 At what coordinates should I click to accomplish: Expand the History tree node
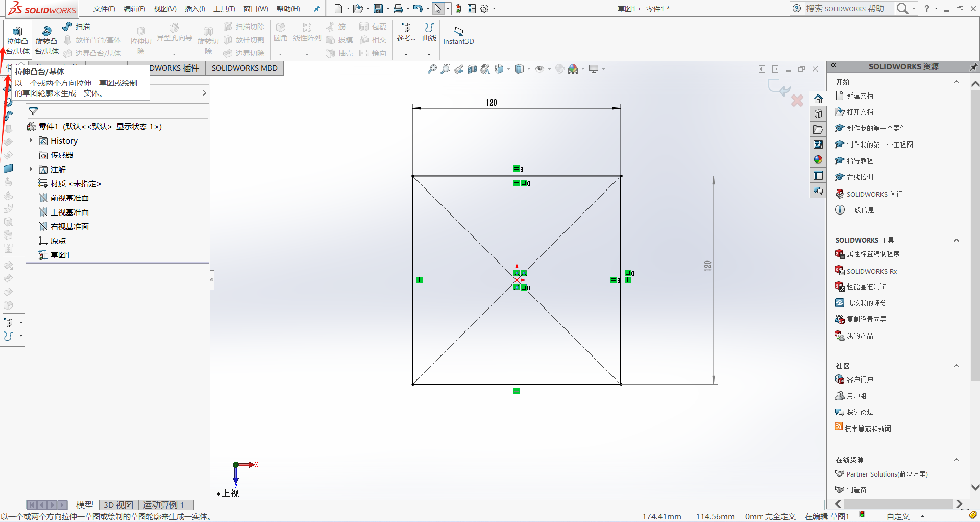31,140
